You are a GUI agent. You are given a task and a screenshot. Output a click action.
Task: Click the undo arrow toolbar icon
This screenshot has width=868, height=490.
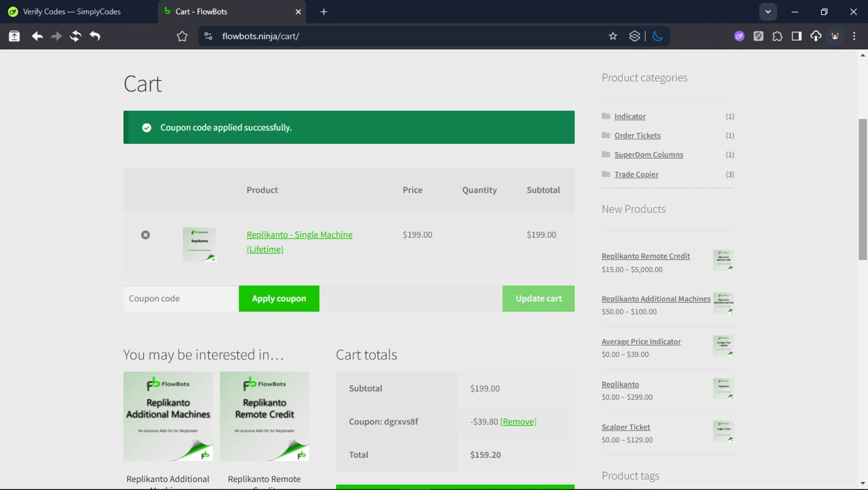pos(95,36)
